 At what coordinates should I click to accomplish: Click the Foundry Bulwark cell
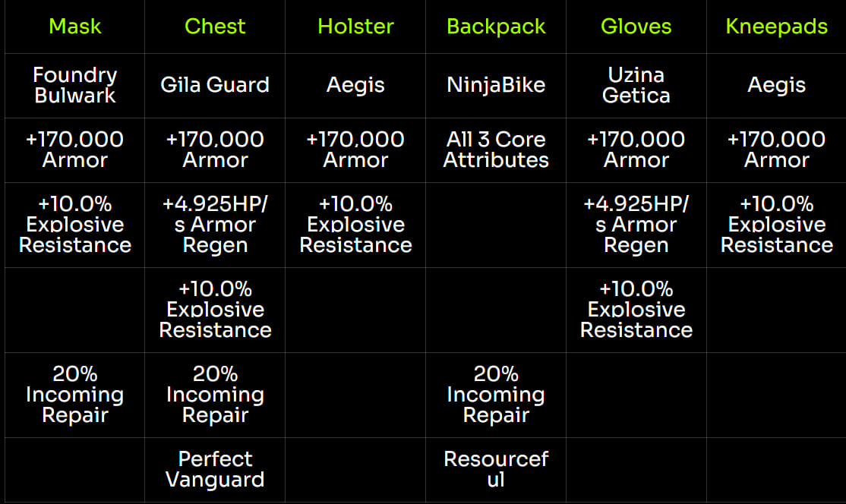tap(74, 85)
